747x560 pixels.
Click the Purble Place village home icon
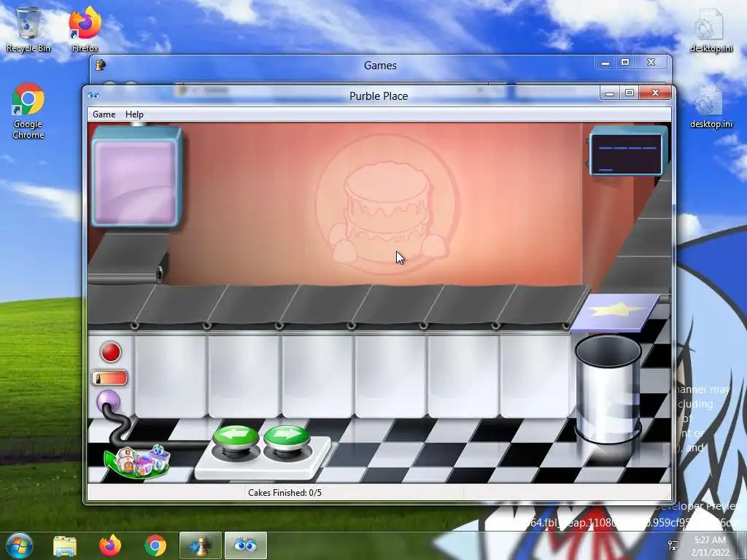(x=139, y=462)
